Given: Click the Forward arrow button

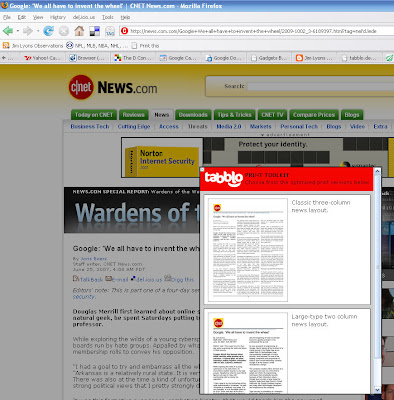Looking at the screenshot, I should tap(28, 31).
